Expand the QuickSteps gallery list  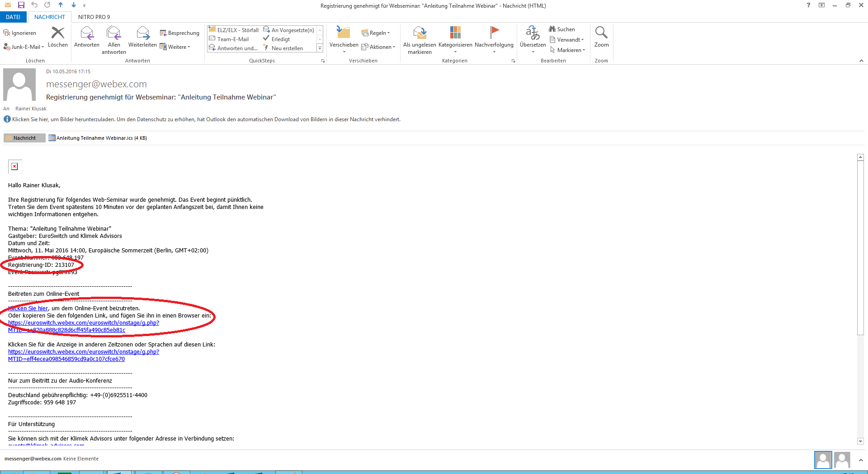(320, 48)
